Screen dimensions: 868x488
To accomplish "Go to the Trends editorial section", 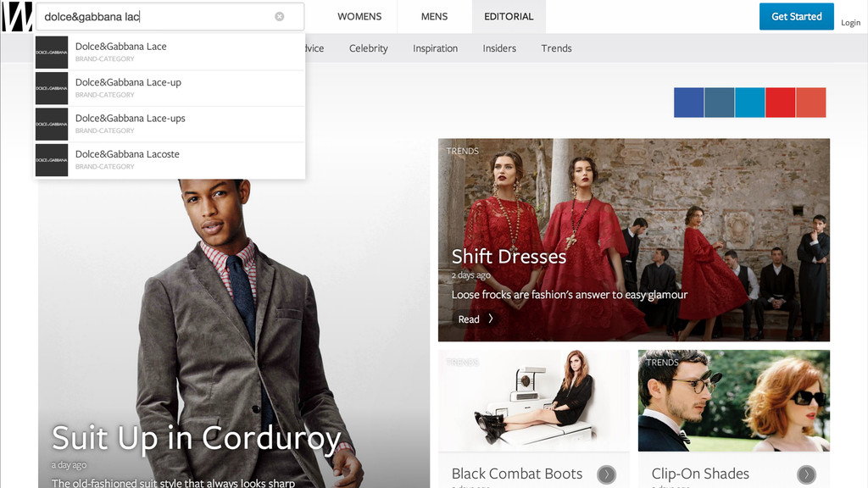I will [x=556, y=48].
